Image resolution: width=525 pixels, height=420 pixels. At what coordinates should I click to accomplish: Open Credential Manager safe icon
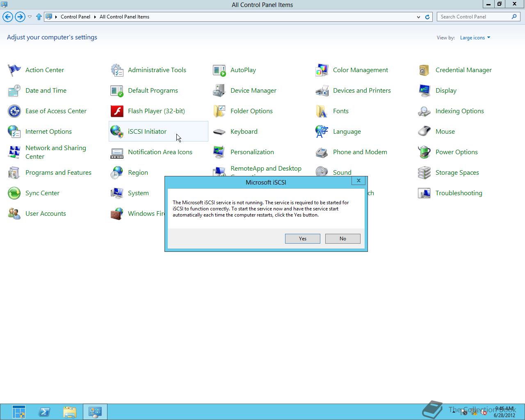425,70
